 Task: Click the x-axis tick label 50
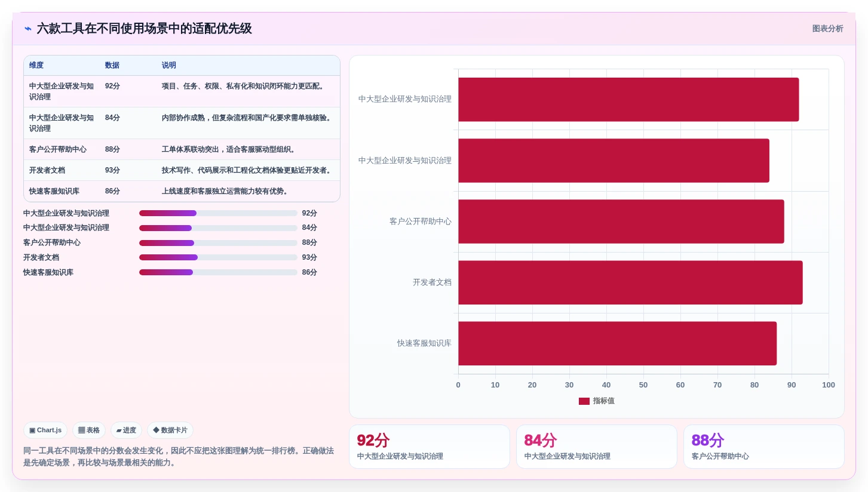(x=643, y=385)
